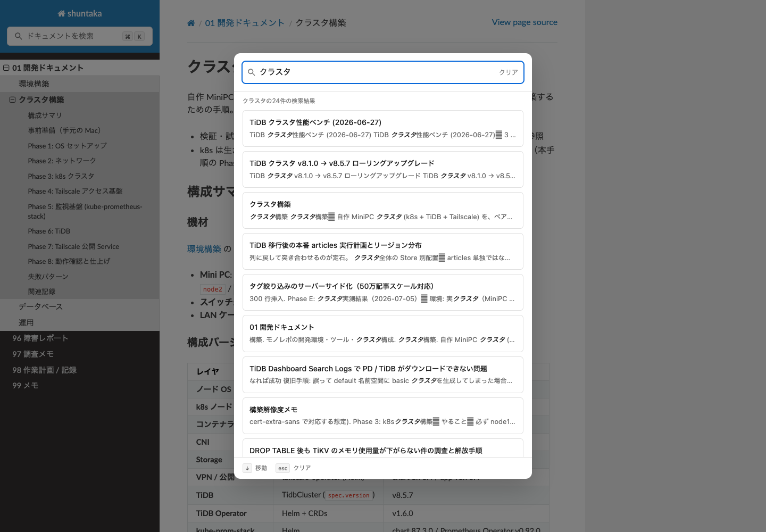Image resolution: width=766 pixels, height=532 pixels.
Task: Open the 01 開発ドキュメント search result
Action: 383,334
